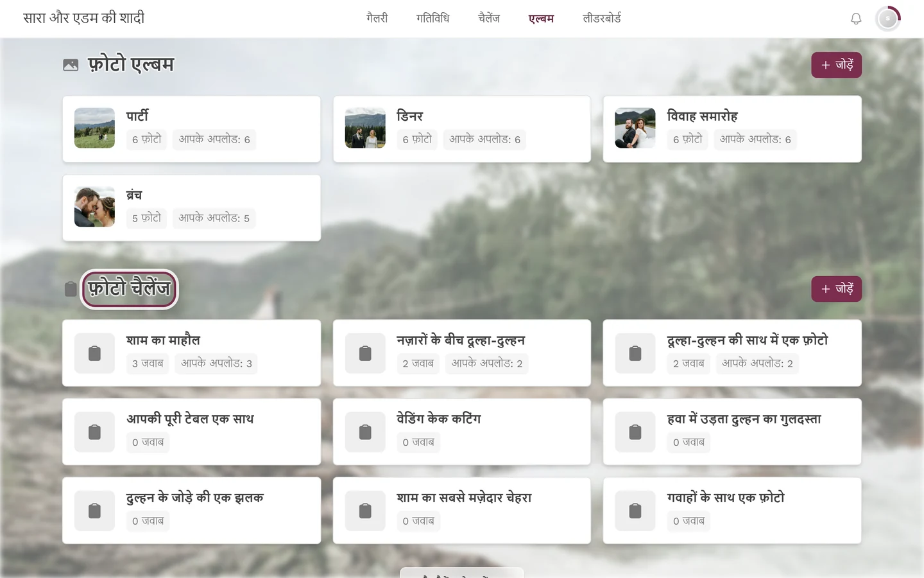Screen dimensions: 924x578
Task: Click '3 जवाब' badge on शाम का माहौल
Action: pyautogui.click(x=148, y=363)
